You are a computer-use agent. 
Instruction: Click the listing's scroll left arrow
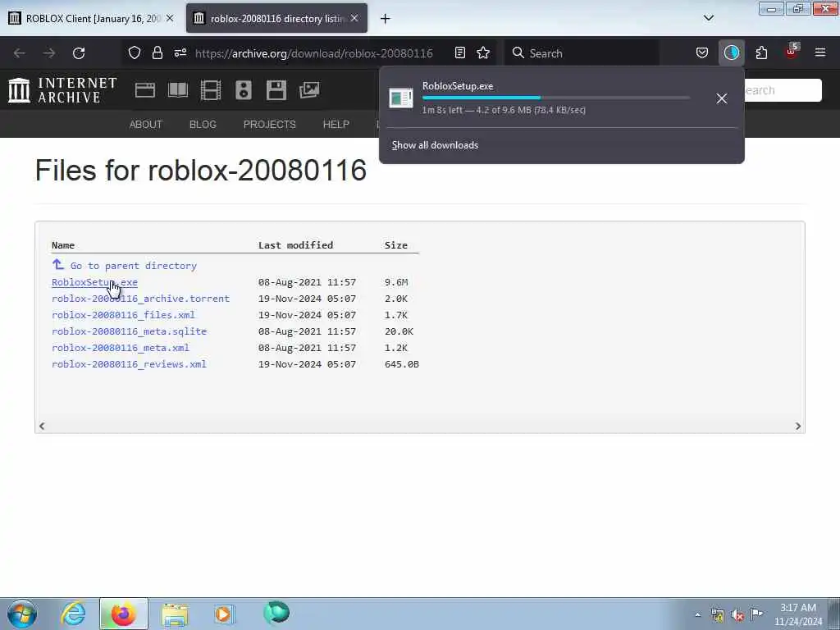point(42,426)
